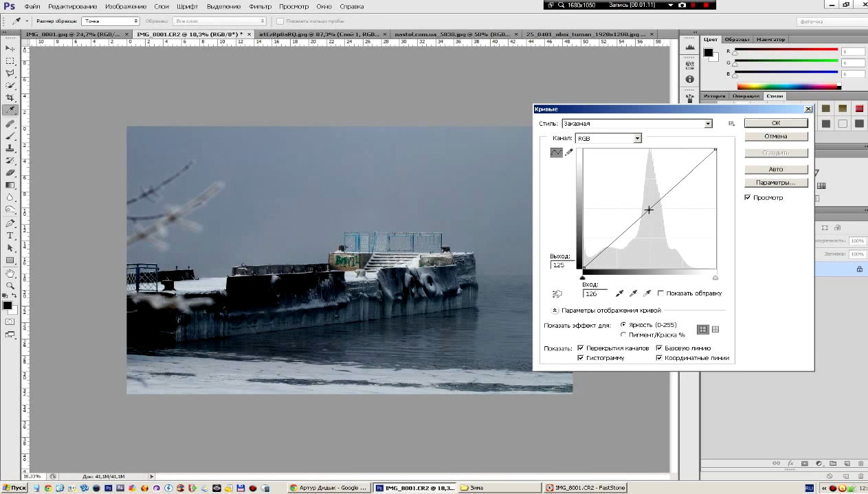Select the Crop tool in toolbar
The image size is (868, 494).
coord(10,98)
